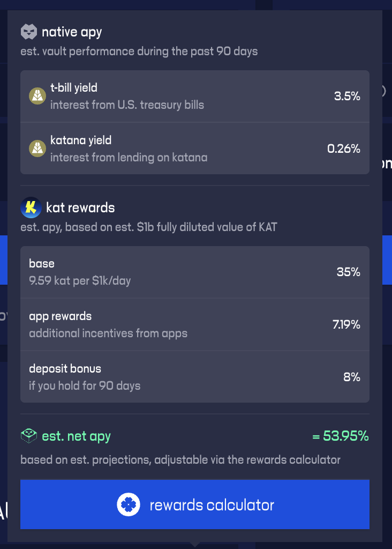Click the 0.26% katana yield value
Image resolution: width=392 pixels, height=549 pixels.
[x=344, y=149]
